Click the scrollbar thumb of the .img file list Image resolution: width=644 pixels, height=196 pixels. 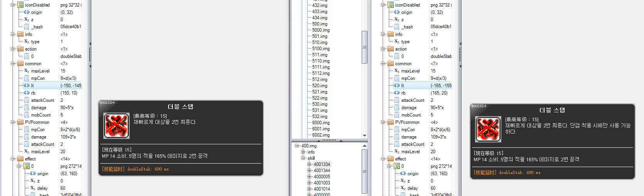pos(364,47)
